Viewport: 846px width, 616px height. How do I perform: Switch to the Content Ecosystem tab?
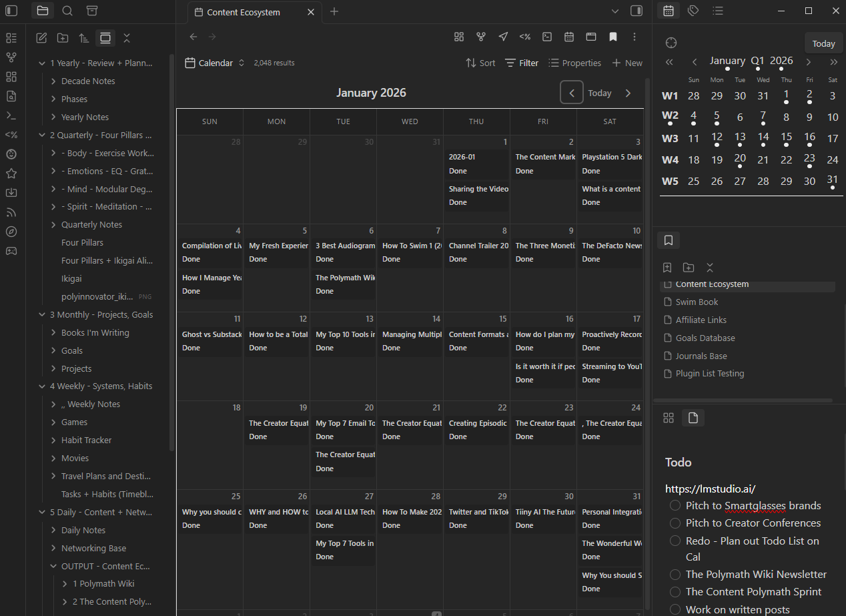pos(244,12)
